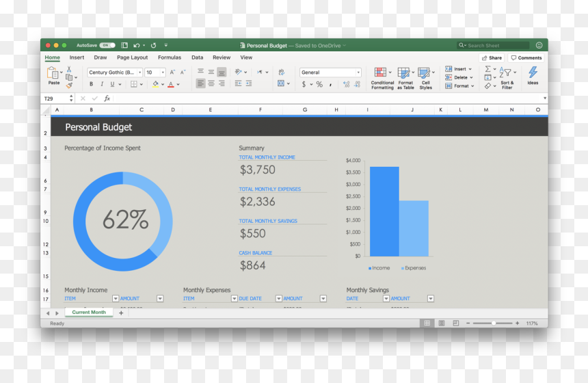Click the Cut scissors icon

click(69, 69)
